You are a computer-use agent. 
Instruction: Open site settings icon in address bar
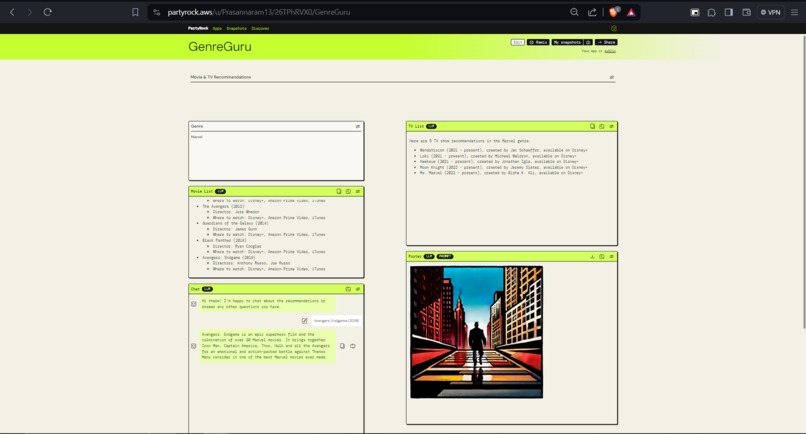click(157, 12)
